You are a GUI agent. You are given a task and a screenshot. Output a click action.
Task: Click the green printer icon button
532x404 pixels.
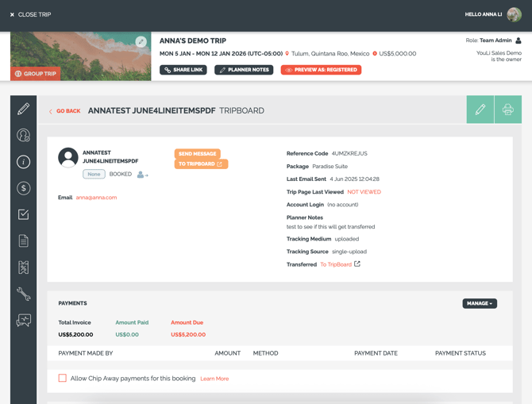508,110
